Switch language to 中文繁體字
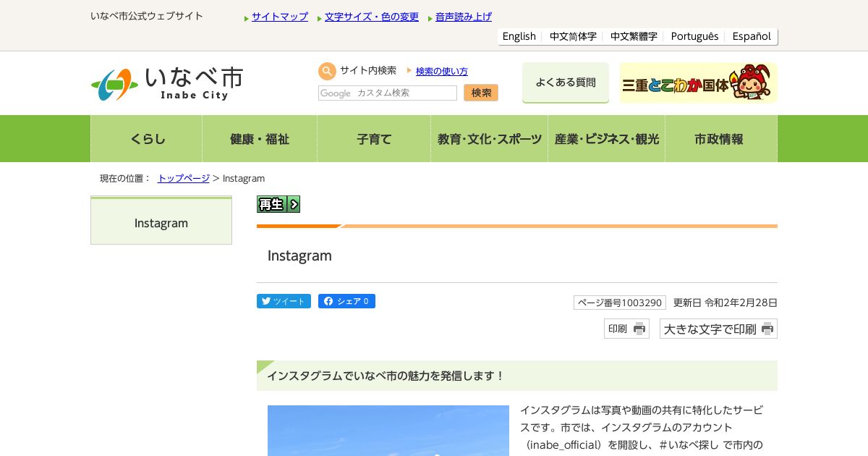This screenshot has width=868, height=456. [634, 36]
